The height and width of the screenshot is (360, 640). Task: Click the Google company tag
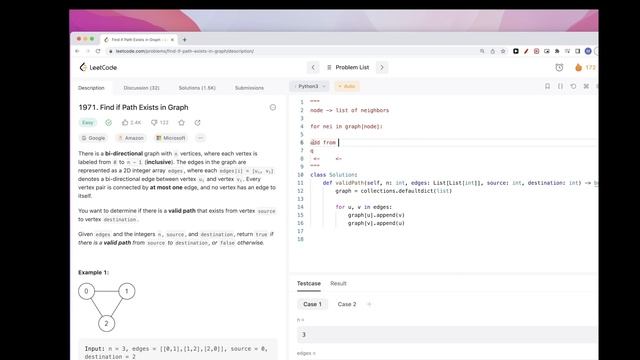93,138
